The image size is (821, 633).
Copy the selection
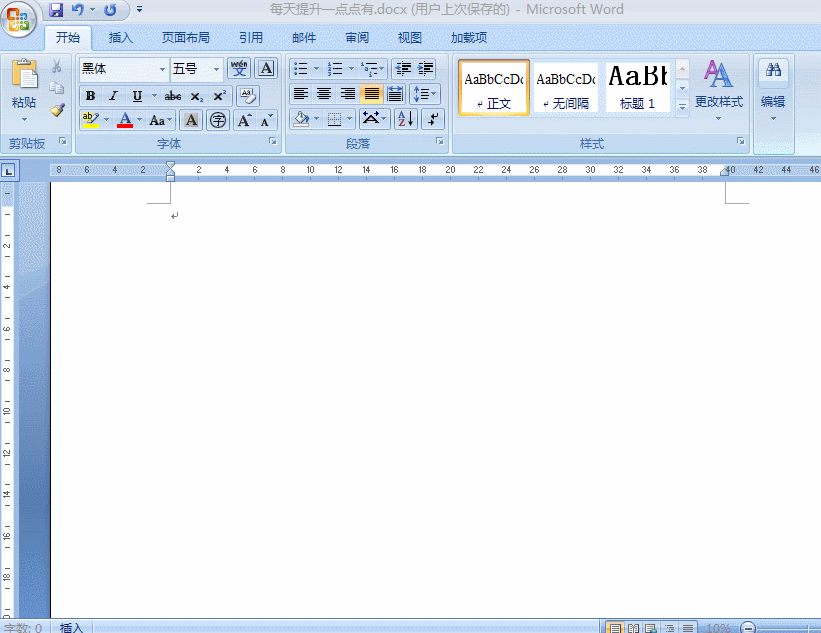(57, 87)
